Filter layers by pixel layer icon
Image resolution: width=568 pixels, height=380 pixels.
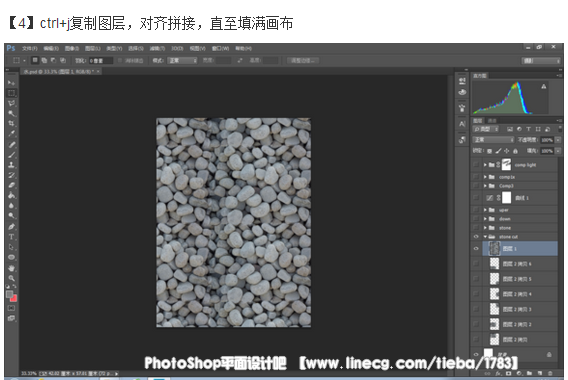pyautogui.click(x=510, y=129)
